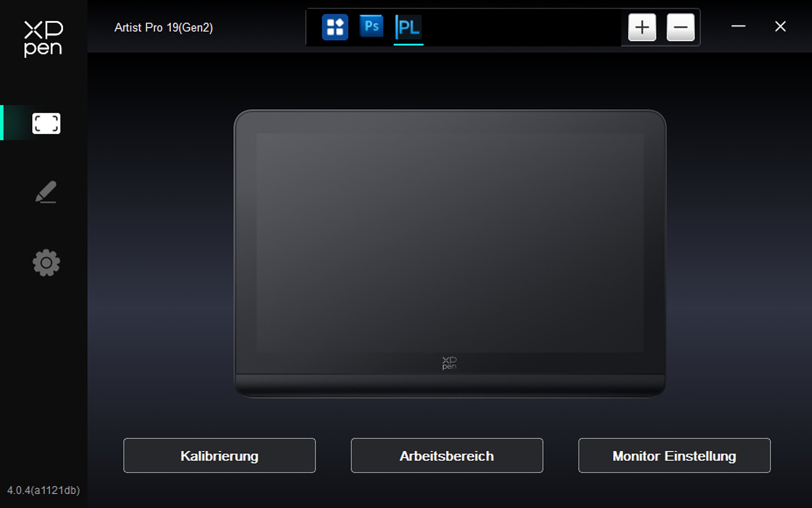812x508 pixels.
Task: Click the tablet display preview image
Action: tap(450, 253)
